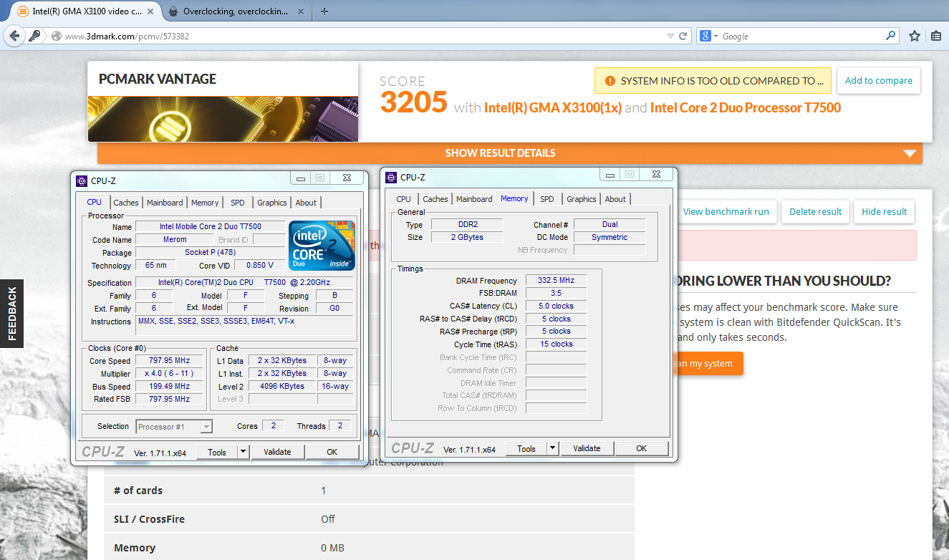949x560 pixels.
Task: Click the left CPU-Z window title icon
Action: click(x=80, y=180)
